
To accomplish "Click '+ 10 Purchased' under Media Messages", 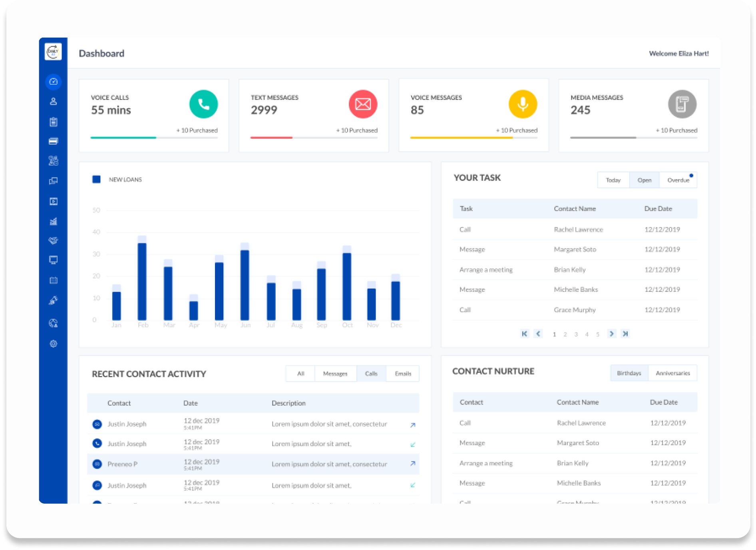I will 676,130.
